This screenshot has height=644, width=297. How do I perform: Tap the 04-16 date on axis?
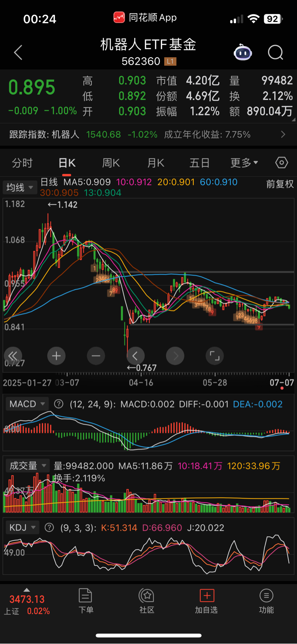coord(141,383)
